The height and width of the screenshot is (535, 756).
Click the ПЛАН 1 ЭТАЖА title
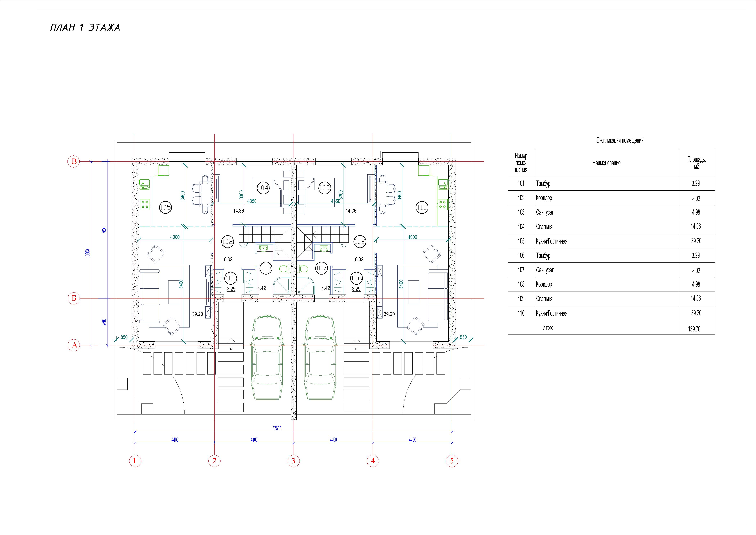[x=85, y=28]
